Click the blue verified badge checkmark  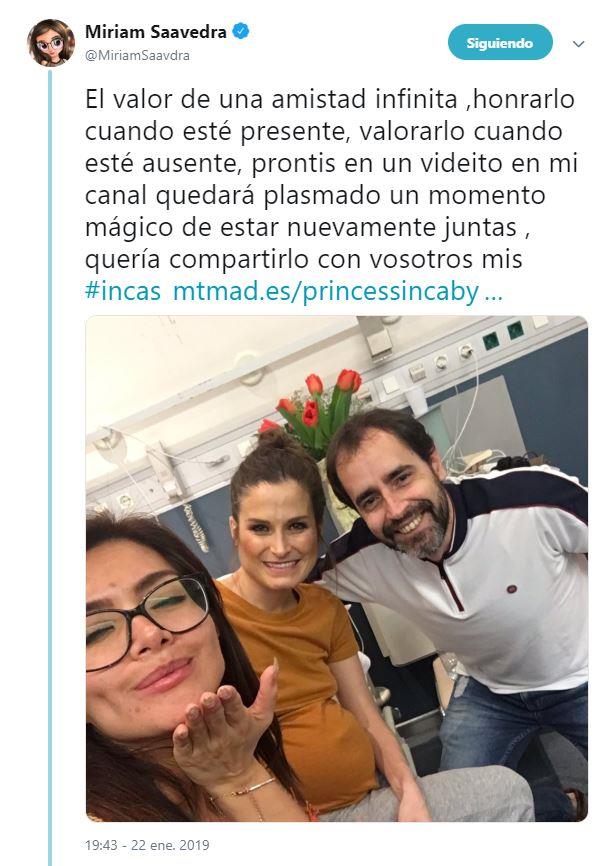[x=241, y=31]
